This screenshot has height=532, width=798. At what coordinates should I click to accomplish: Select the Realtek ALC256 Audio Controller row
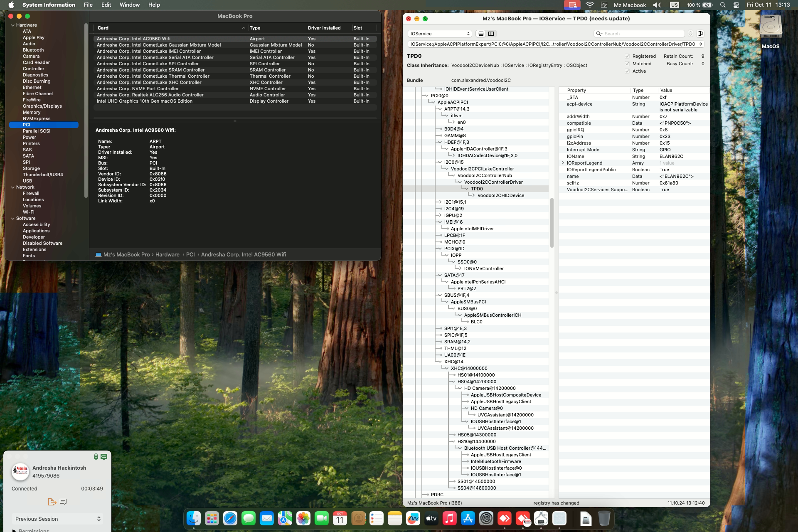(x=235, y=95)
